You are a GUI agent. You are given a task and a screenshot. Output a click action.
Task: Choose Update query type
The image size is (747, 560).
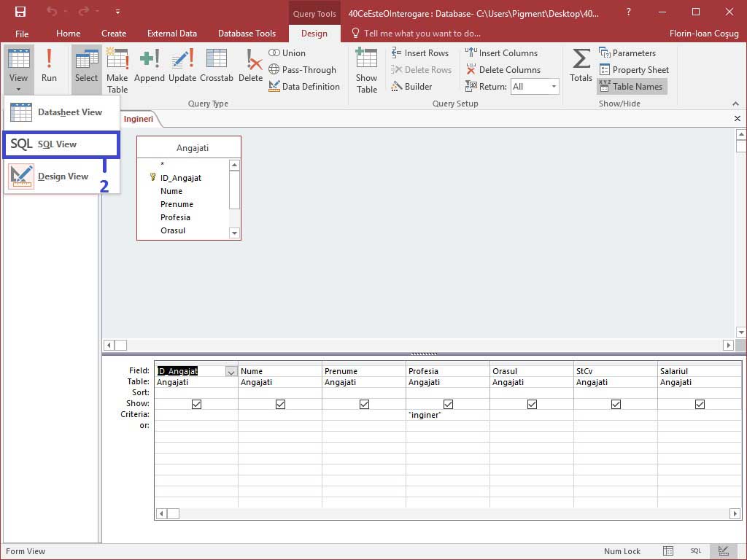tap(182, 65)
